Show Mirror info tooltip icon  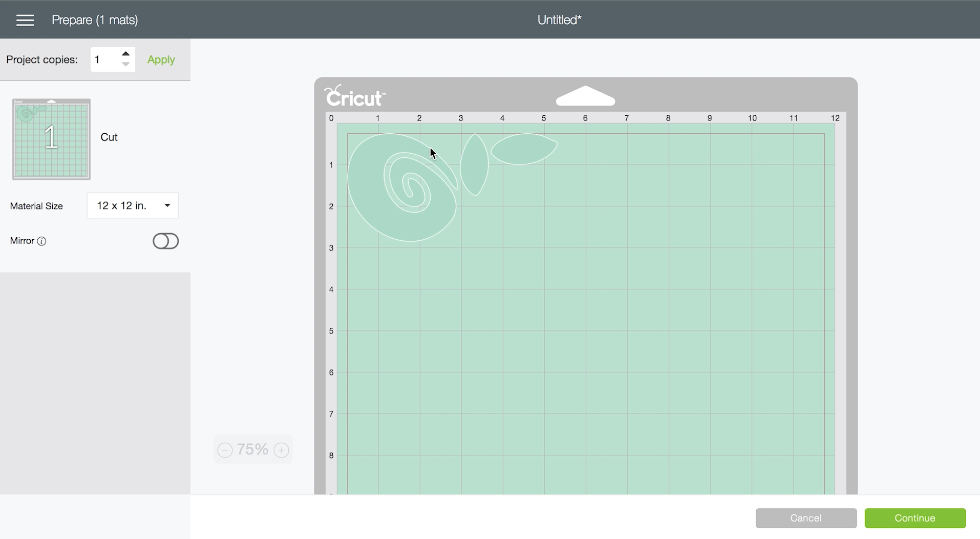pyautogui.click(x=42, y=241)
